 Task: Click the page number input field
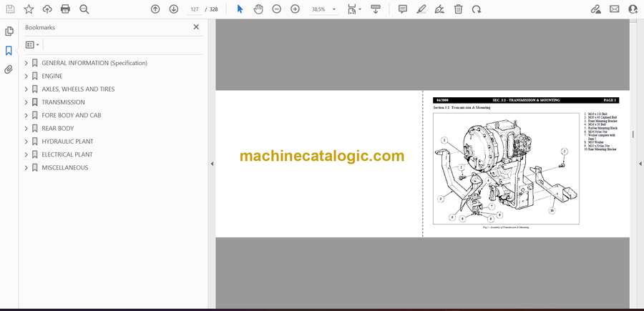(194, 9)
